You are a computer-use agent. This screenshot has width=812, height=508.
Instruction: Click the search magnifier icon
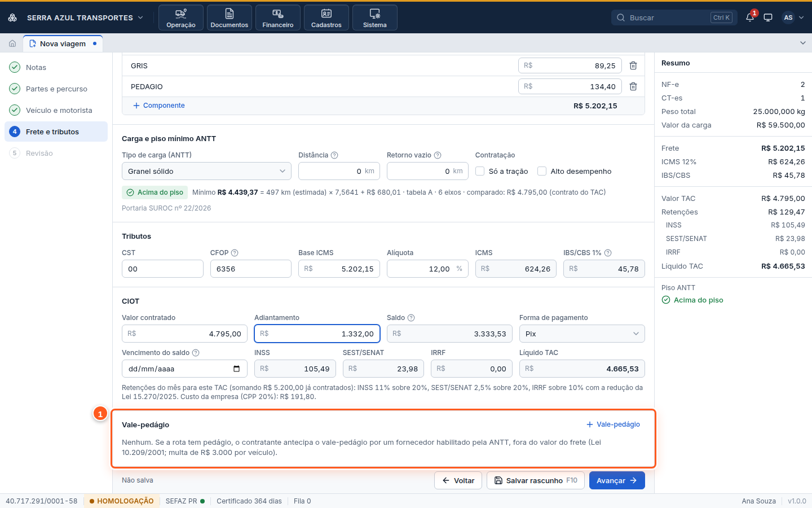pos(621,17)
